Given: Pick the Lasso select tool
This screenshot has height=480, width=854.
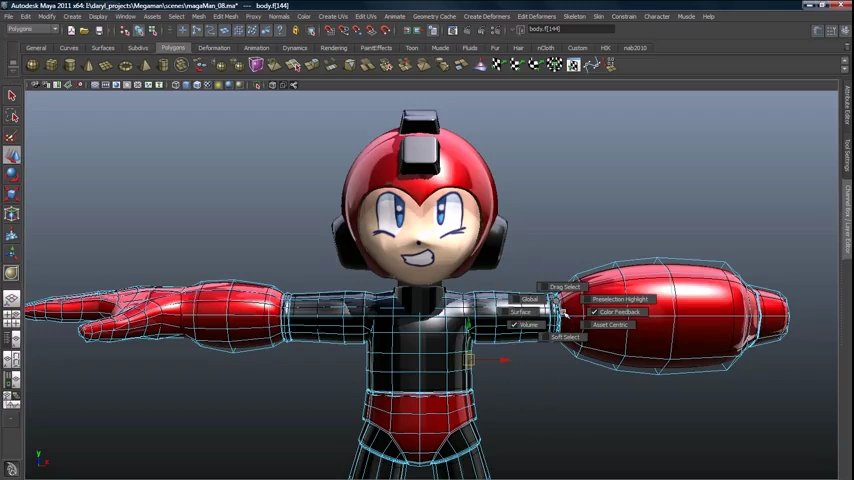Looking at the screenshot, I should click(x=11, y=116).
